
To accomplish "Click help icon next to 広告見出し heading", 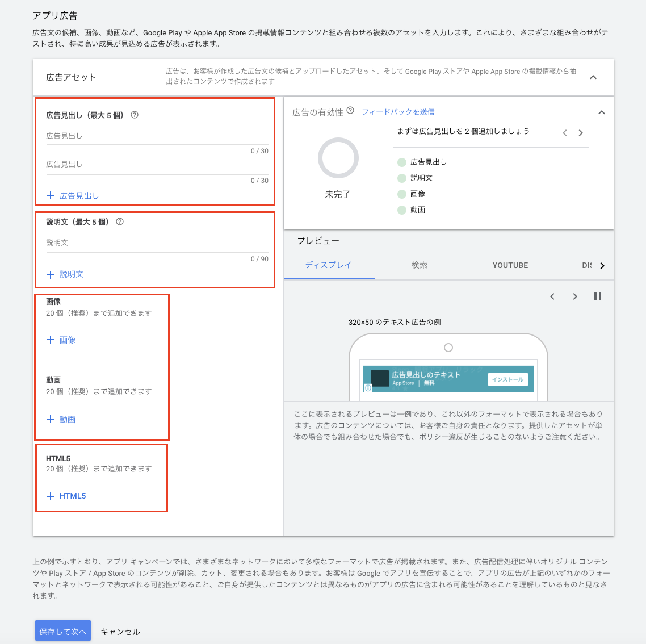I will pyautogui.click(x=135, y=115).
